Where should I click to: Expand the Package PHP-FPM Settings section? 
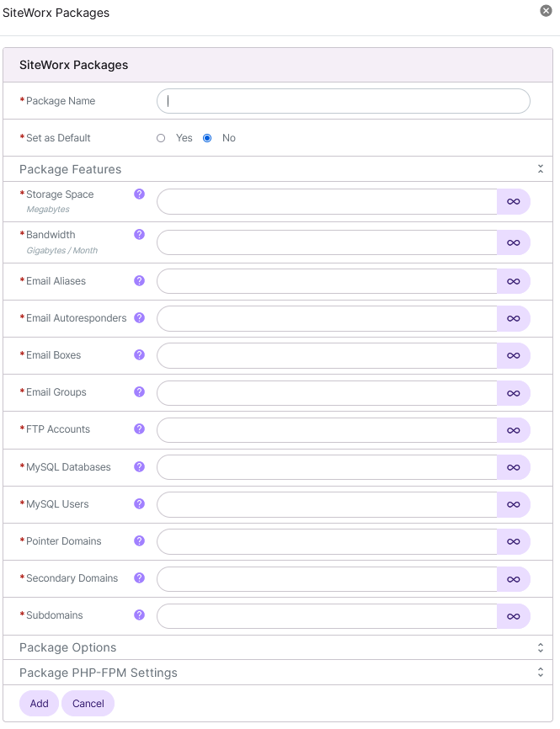(x=541, y=672)
